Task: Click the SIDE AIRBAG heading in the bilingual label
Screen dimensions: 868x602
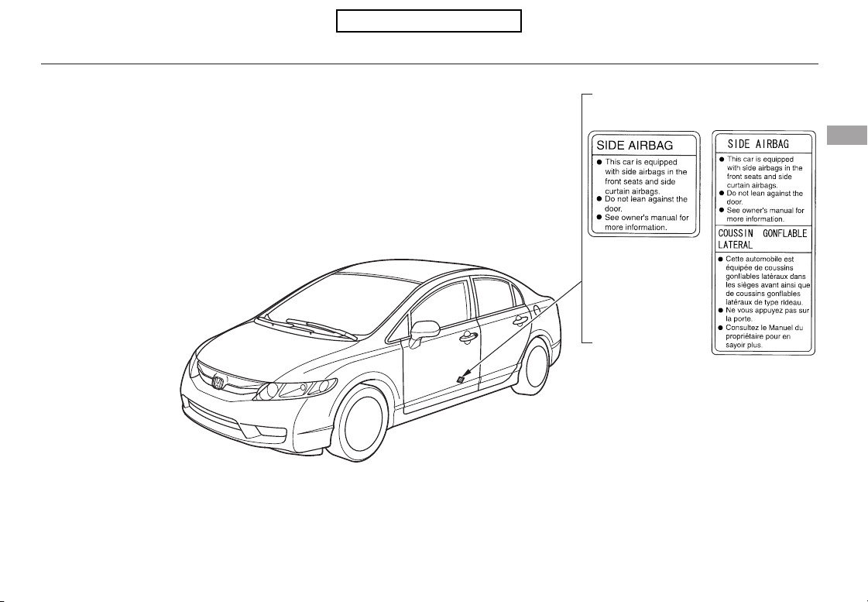Action: coord(758,144)
